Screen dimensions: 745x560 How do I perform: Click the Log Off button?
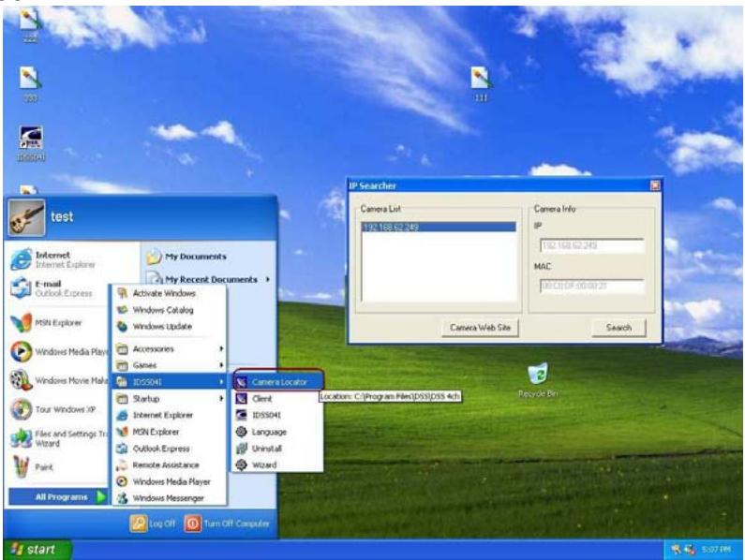tap(153, 523)
